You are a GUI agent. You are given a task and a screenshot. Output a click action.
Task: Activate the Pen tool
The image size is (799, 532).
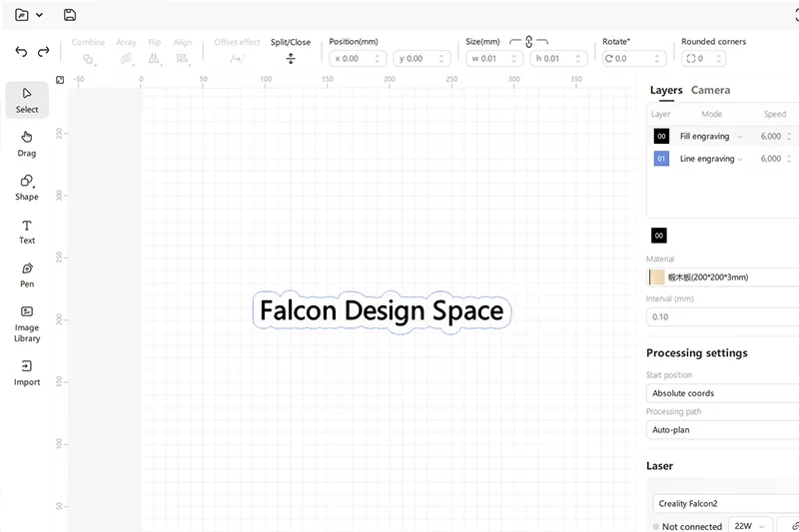27,273
